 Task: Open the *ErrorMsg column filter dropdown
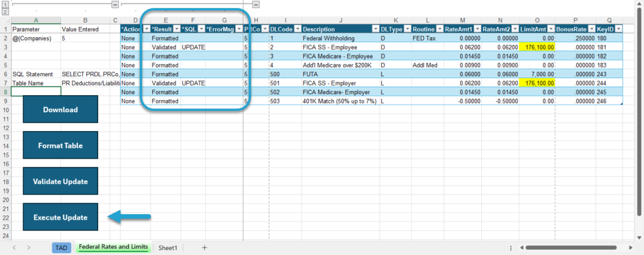[x=239, y=29]
